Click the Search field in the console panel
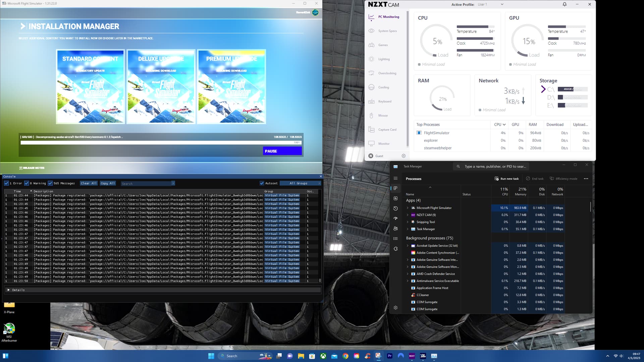Image resolution: width=644 pixels, height=362 pixels. (146, 183)
